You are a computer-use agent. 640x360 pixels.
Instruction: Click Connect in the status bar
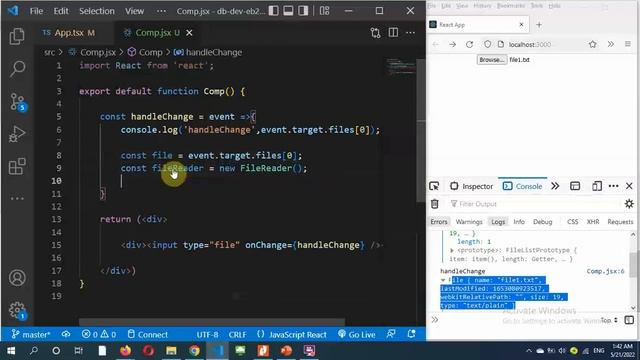pyautogui.click(x=147, y=335)
